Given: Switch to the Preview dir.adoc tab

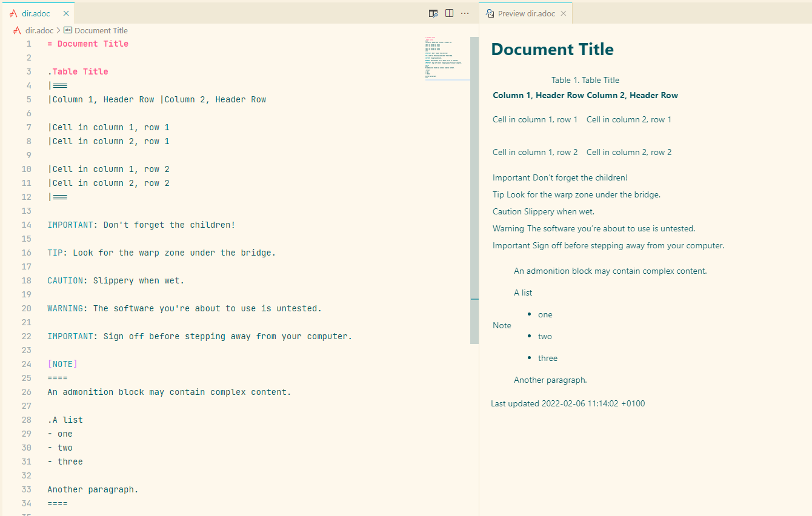Looking at the screenshot, I should click(x=526, y=13).
